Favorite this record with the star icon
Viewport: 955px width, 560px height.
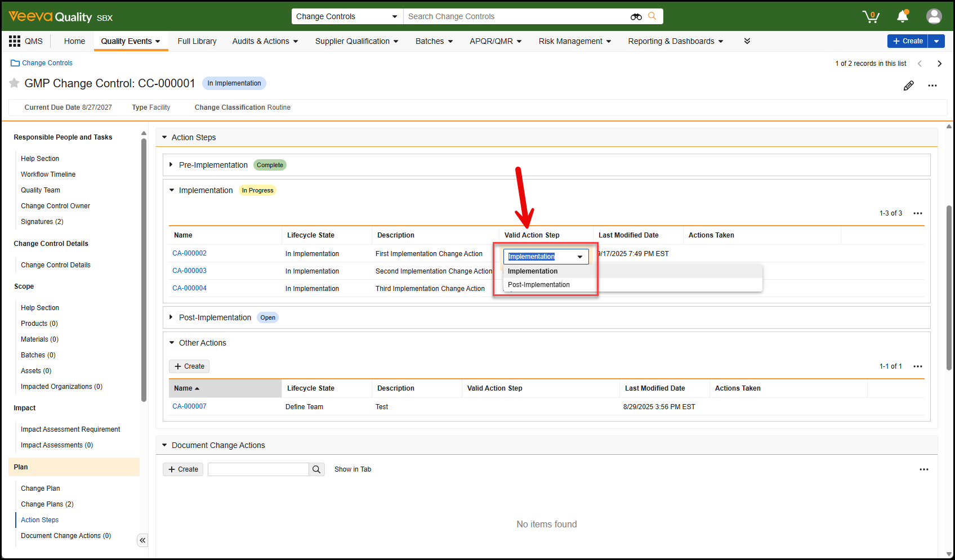tap(14, 83)
